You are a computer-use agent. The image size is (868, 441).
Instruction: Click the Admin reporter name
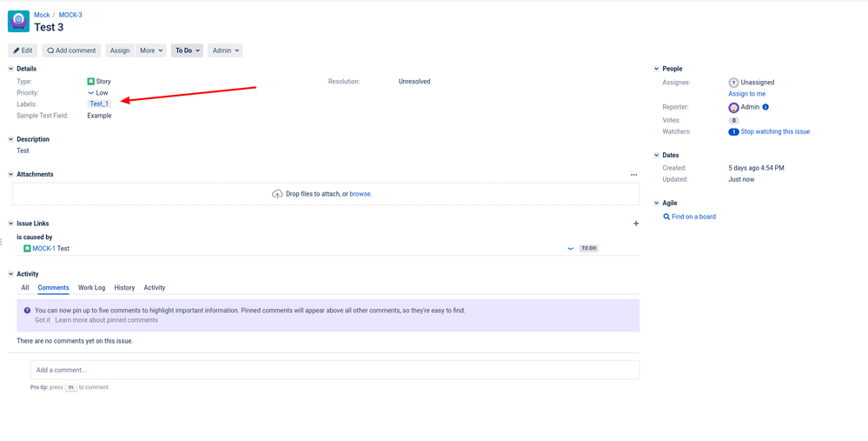[x=750, y=108]
